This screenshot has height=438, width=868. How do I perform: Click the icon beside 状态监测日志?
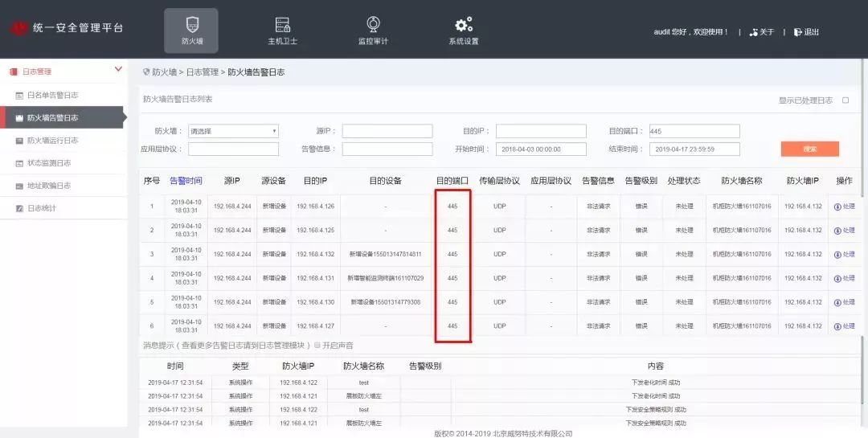(x=19, y=163)
